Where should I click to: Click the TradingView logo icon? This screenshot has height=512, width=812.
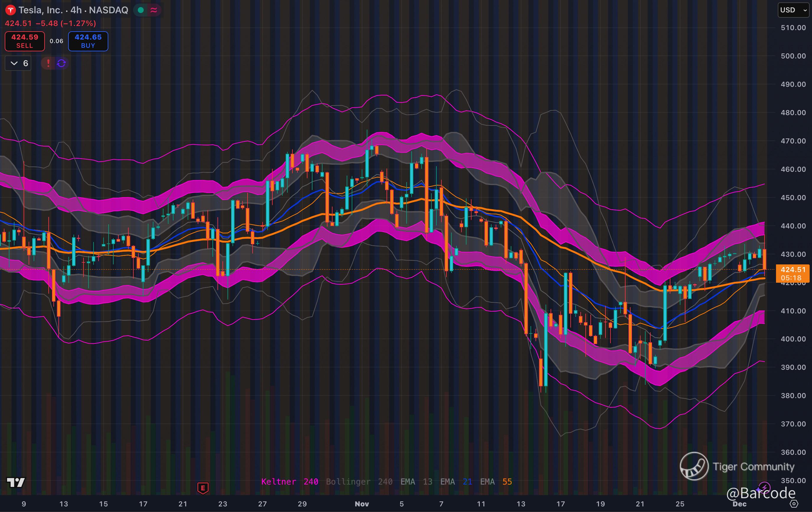16,482
